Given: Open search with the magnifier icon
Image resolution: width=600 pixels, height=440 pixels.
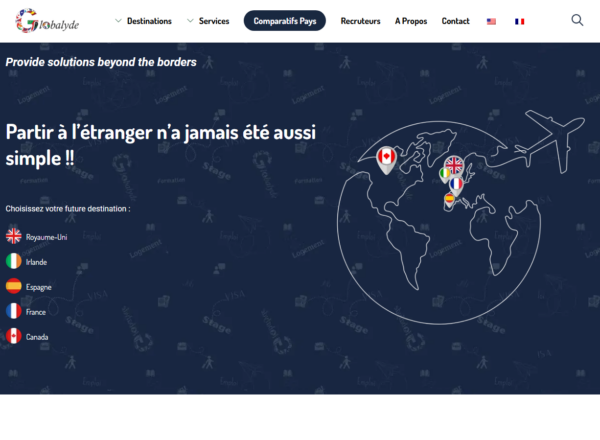Looking at the screenshot, I should [578, 20].
